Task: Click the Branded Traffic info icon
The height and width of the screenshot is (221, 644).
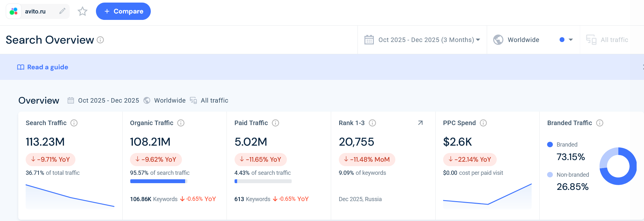Action: tap(600, 123)
